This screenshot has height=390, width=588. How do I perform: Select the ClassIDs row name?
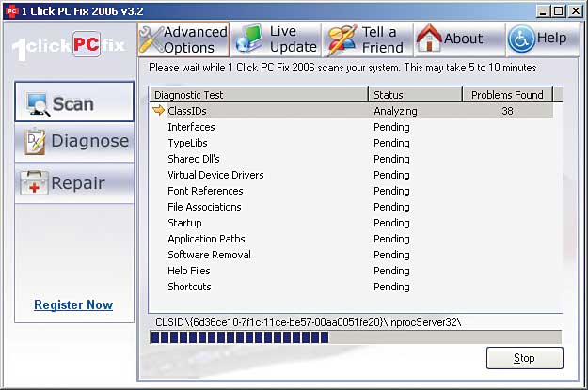point(187,111)
